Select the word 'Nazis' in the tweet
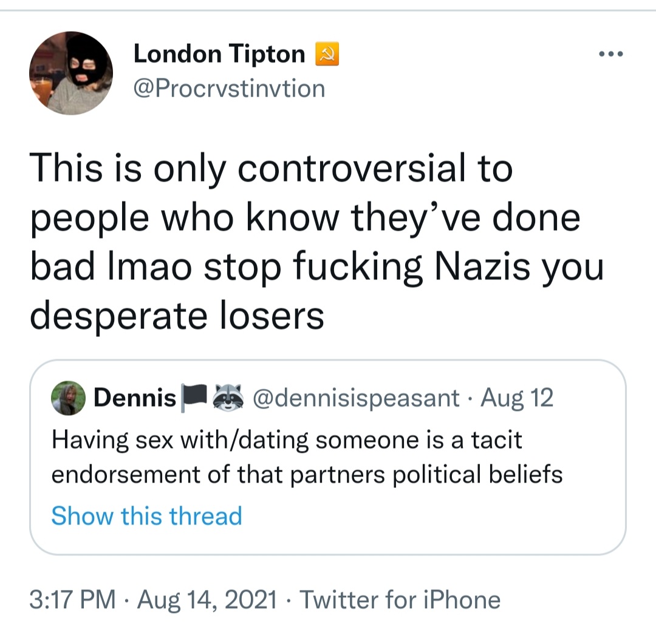 (x=482, y=266)
